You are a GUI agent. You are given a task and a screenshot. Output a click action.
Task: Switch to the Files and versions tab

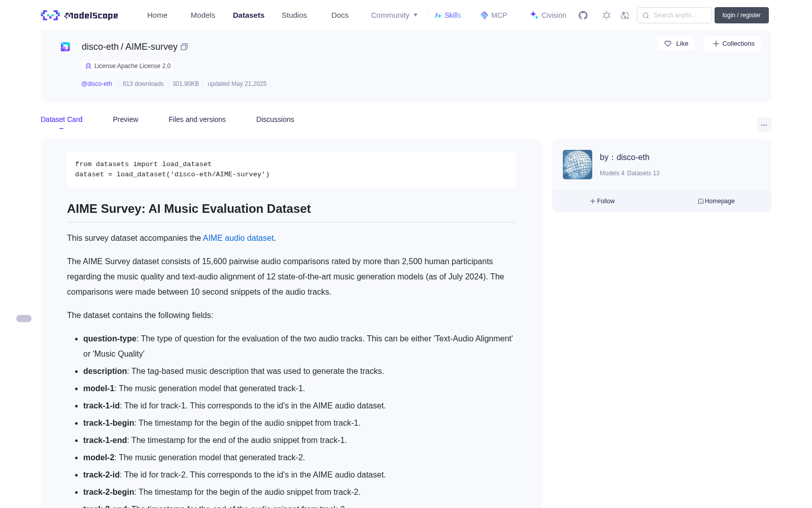[197, 119]
